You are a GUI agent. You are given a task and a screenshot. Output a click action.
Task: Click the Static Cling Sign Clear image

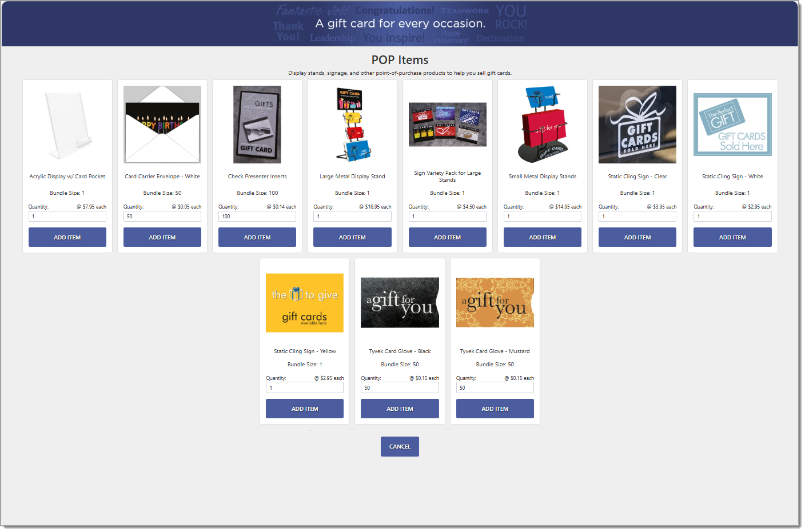coord(637,125)
